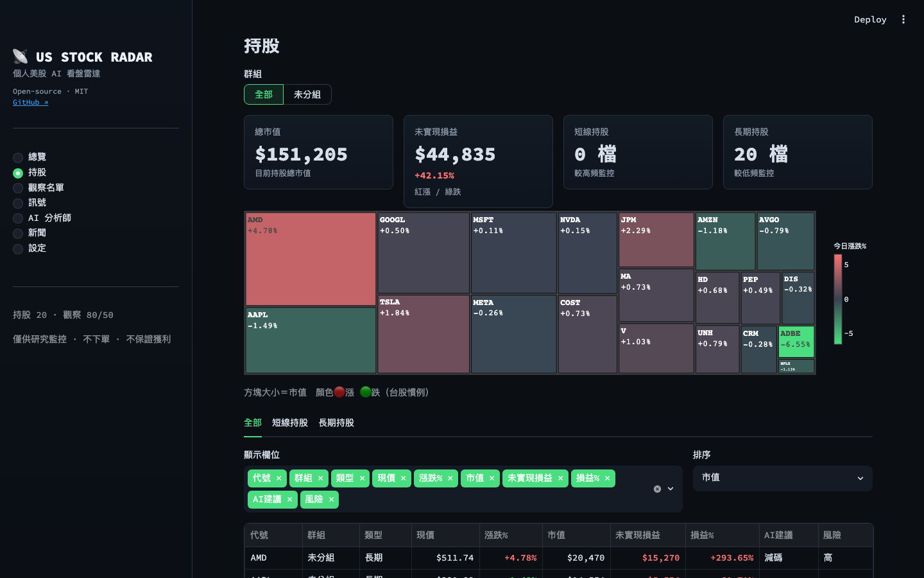Open the three-dot main menu
Screen dimensions: 924x578
tap(903, 19)
